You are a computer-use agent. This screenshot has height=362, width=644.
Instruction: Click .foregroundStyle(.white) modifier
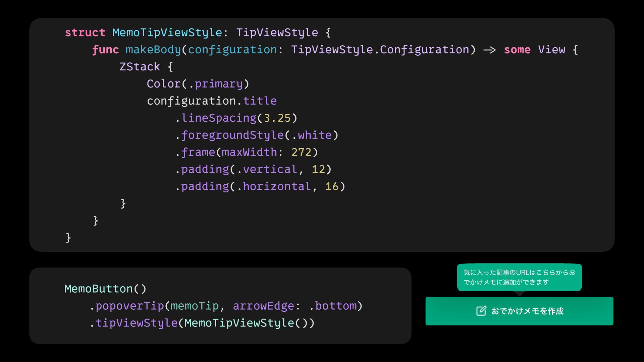[x=257, y=135]
